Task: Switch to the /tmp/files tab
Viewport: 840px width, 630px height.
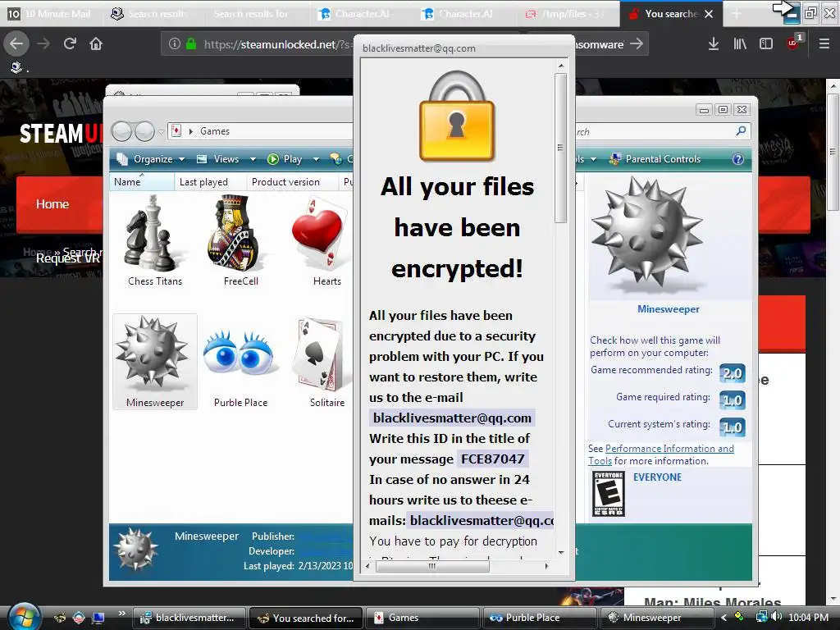Action: 569,13
